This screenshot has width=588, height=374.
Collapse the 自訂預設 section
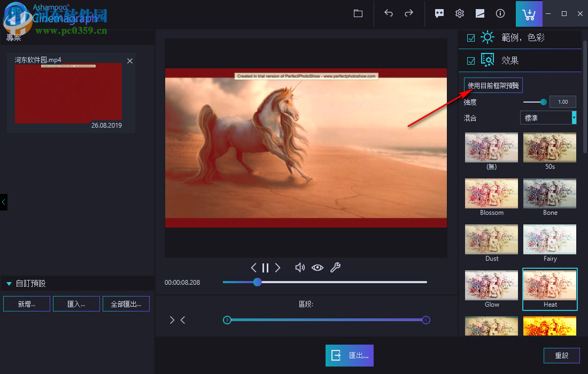(9, 284)
